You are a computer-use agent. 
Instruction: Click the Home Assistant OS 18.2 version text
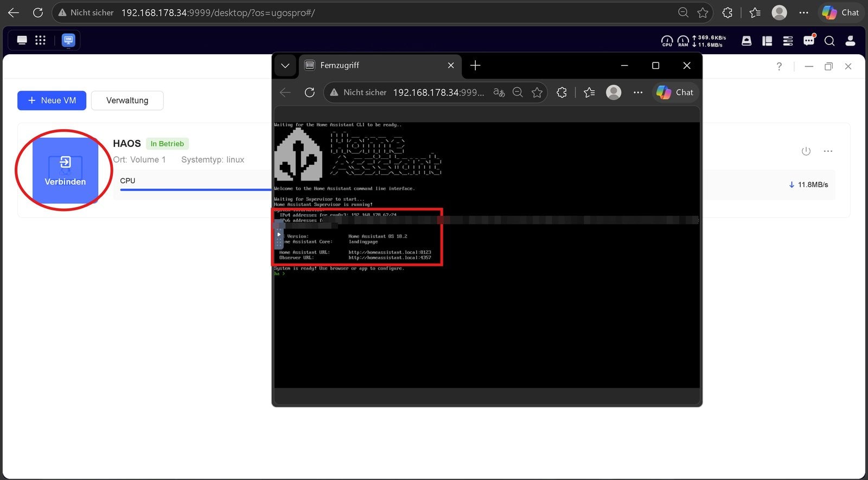(378, 236)
